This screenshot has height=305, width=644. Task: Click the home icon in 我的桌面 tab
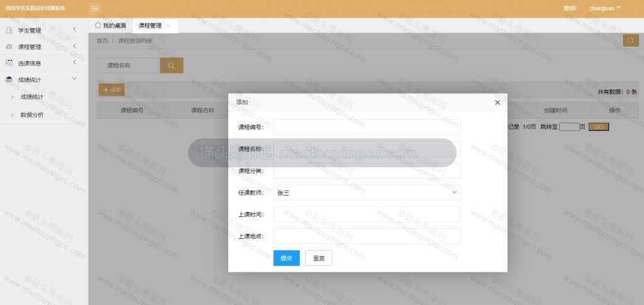(x=97, y=25)
